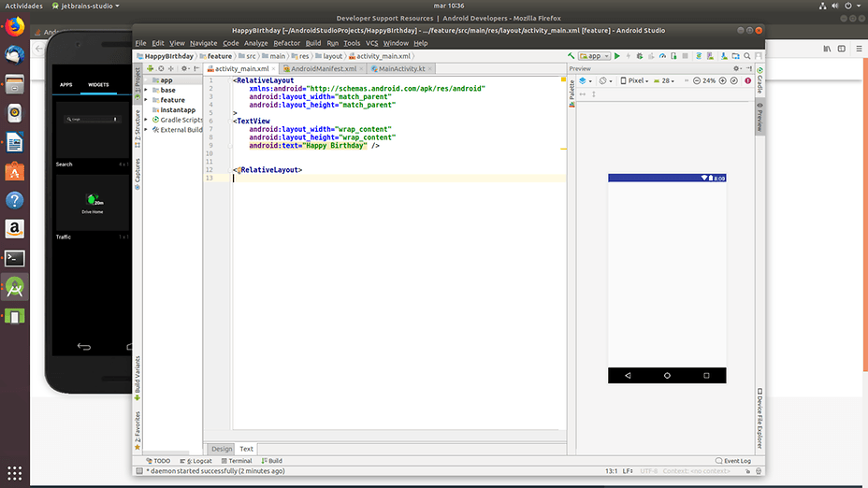Open the Gradle side tool window
This screenshot has height=488, width=868.
760,80
